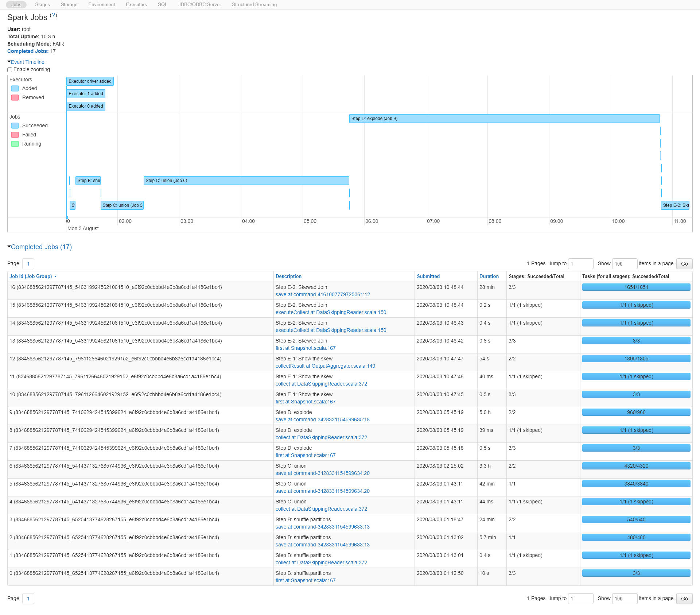Select page 1 in bottom pagination
The width and height of the screenshot is (700, 615).
[x=28, y=599]
